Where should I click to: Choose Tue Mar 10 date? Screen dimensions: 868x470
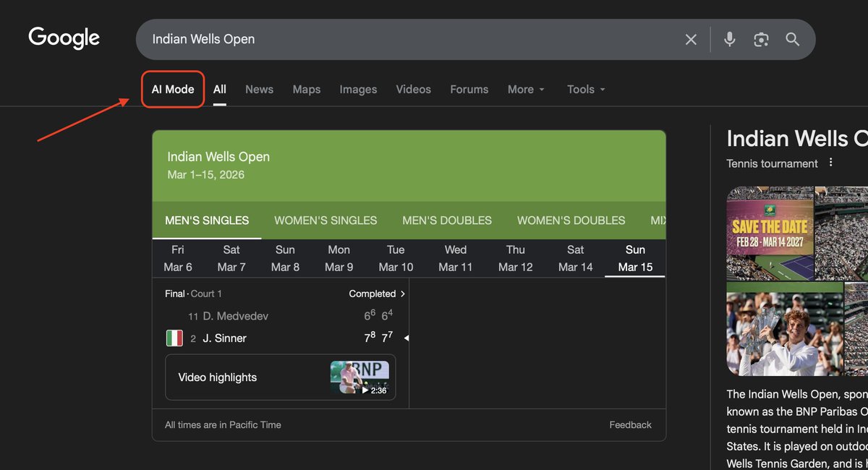click(396, 258)
